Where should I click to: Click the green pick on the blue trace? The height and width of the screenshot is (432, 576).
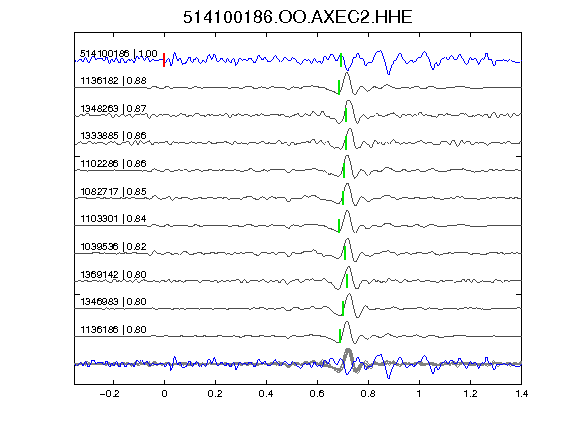341,60
